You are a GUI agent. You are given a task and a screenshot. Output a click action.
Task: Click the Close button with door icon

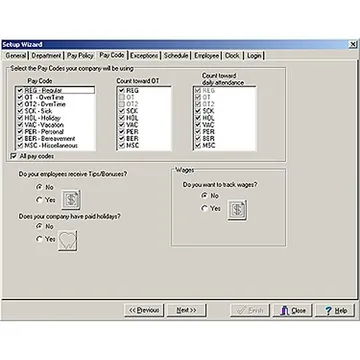[292, 310]
